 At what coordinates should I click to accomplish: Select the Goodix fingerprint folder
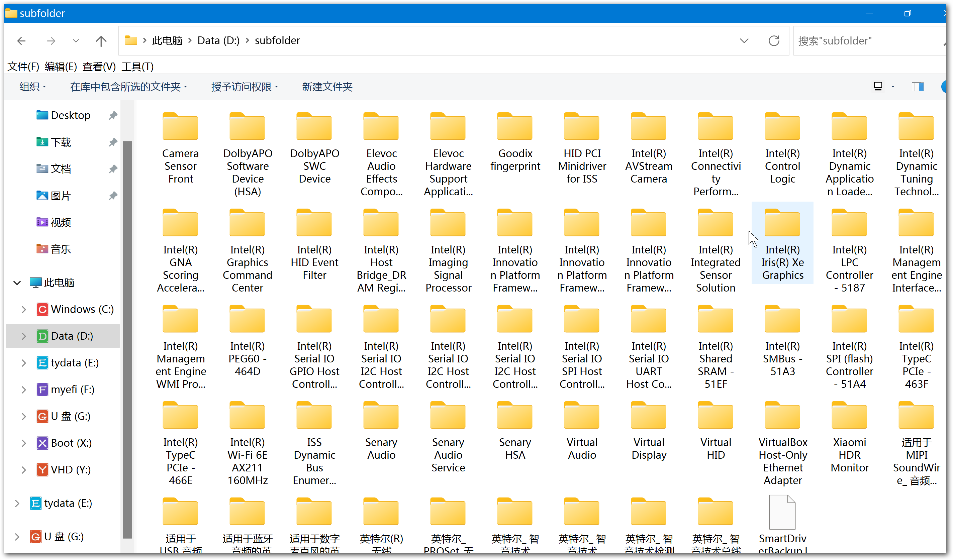pos(515,142)
